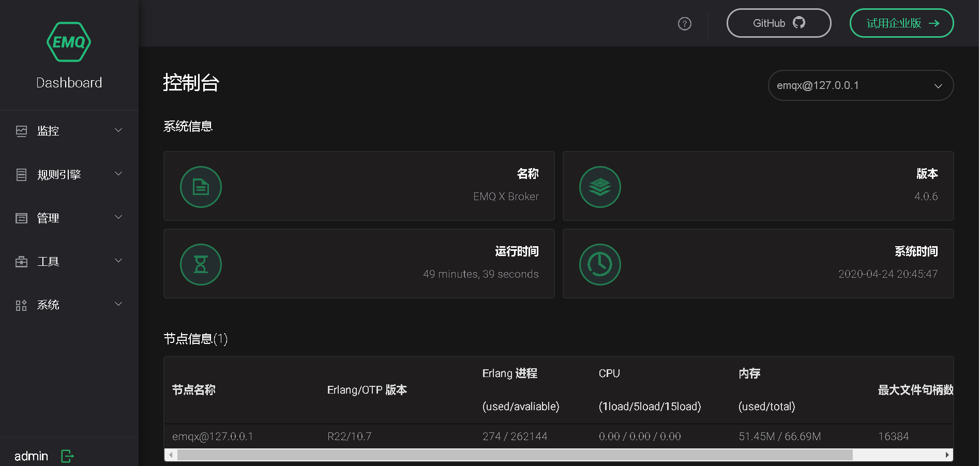This screenshot has width=980, height=466.
Task: Open the 管理 sidebar menu
Action: tap(69, 218)
